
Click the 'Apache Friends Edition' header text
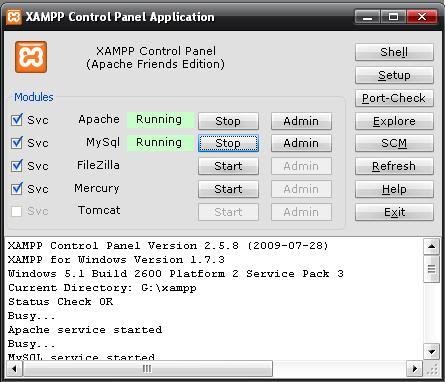click(155, 64)
